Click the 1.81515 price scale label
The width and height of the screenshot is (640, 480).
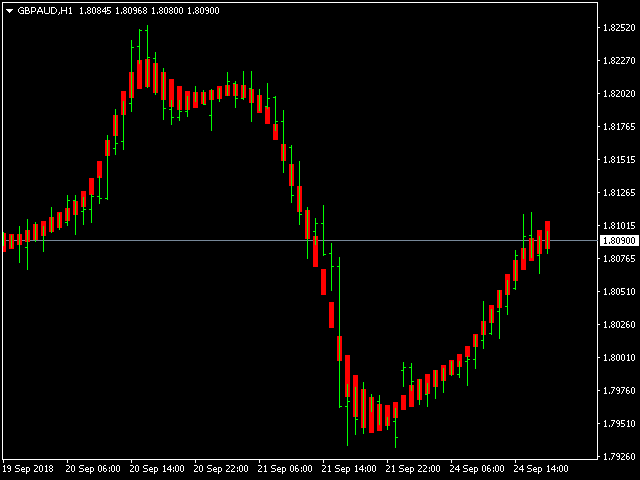click(619, 160)
